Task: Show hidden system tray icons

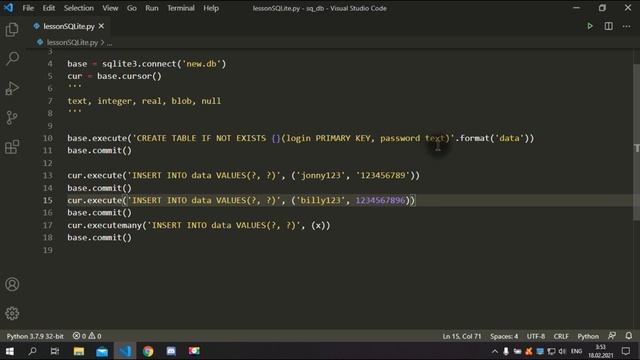Action: click(x=495, y=351)
